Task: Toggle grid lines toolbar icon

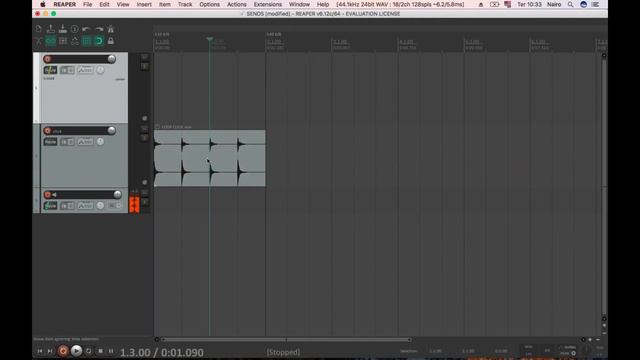Action: coord(87,41)
